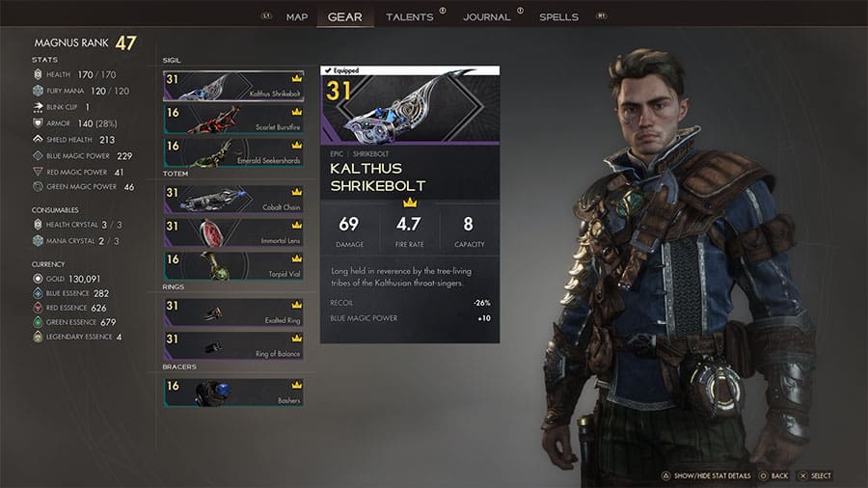Click the Blink Cup arrow icon

(x=38, y=107)
